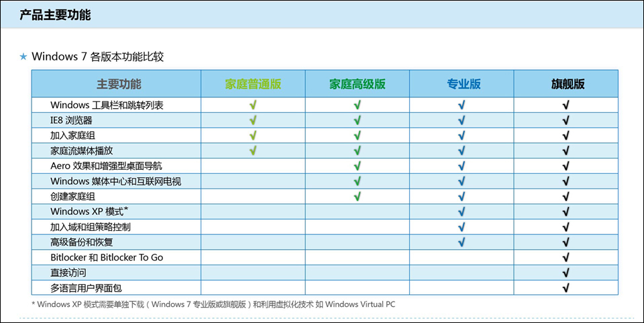This screenshot has height=323, width=644.
Task: Select the 家庭高级版 column header
Action: [x=358, y=84]
